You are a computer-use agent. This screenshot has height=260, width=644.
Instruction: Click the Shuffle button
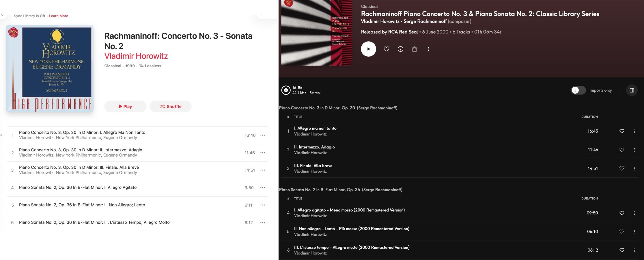click(171, 106)
